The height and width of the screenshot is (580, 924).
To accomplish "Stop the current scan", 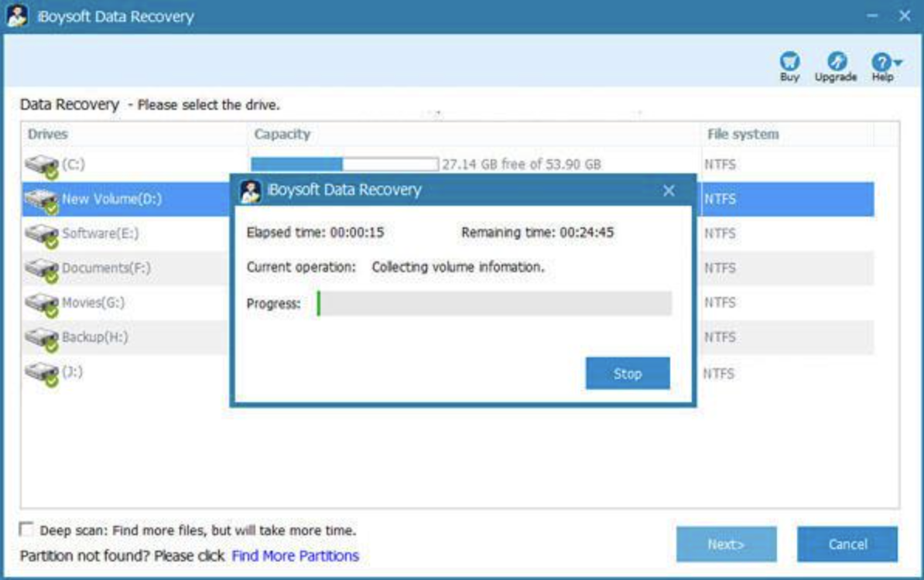I will pyautogui.click(x=628, y=373).
